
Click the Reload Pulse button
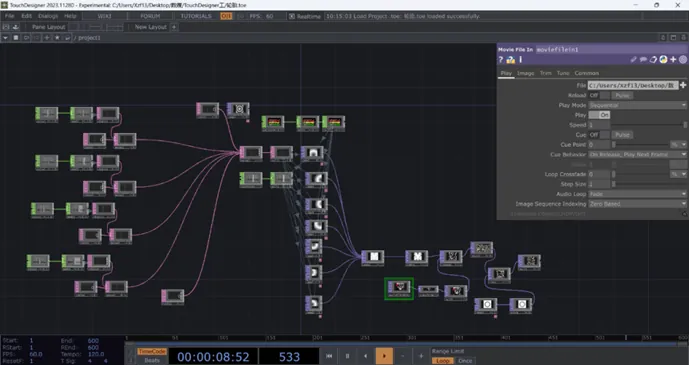point(622,95)
